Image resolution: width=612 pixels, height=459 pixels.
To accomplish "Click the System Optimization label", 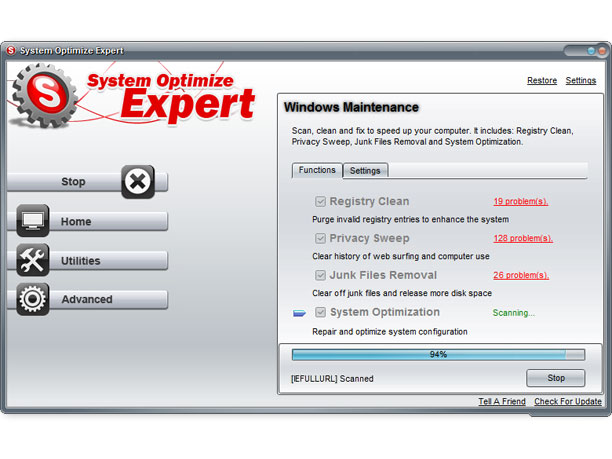I will [x=385, y=312].
